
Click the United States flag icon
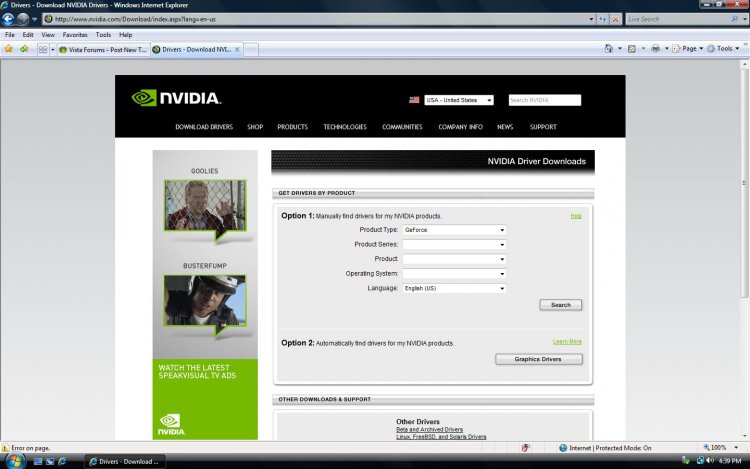tap(414, 100)
